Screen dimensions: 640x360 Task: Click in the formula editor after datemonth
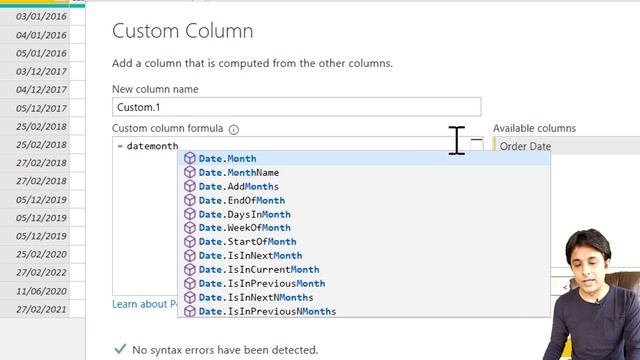[180, 146]
